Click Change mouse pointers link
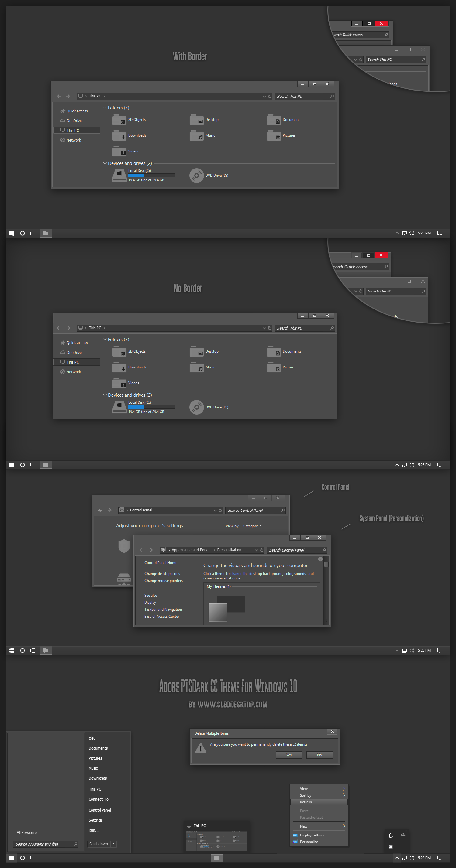 [x=164, y=581]
